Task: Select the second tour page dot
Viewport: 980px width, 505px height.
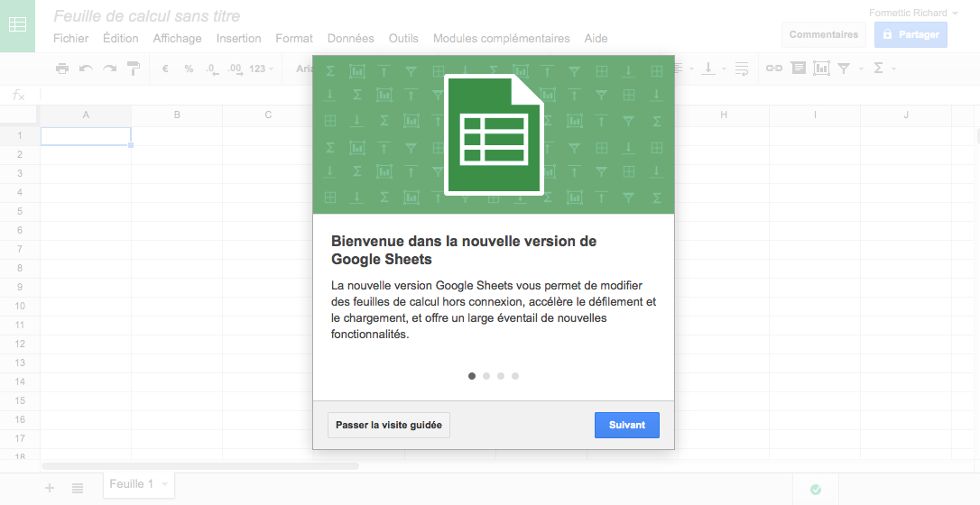Action: (x=486, y=376)
